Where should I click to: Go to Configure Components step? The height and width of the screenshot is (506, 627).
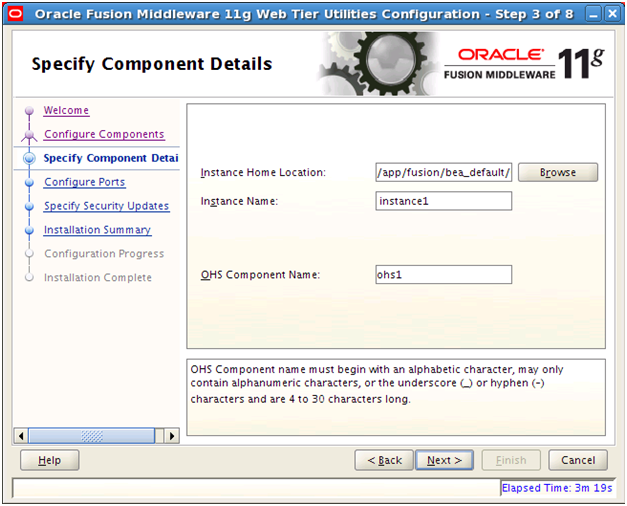[104, 134]
